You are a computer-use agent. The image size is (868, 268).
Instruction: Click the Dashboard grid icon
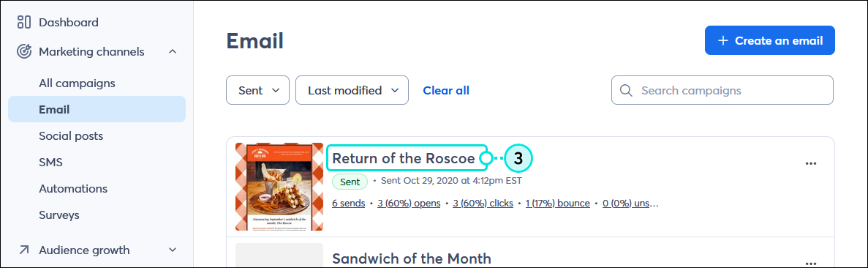[24, 22]
